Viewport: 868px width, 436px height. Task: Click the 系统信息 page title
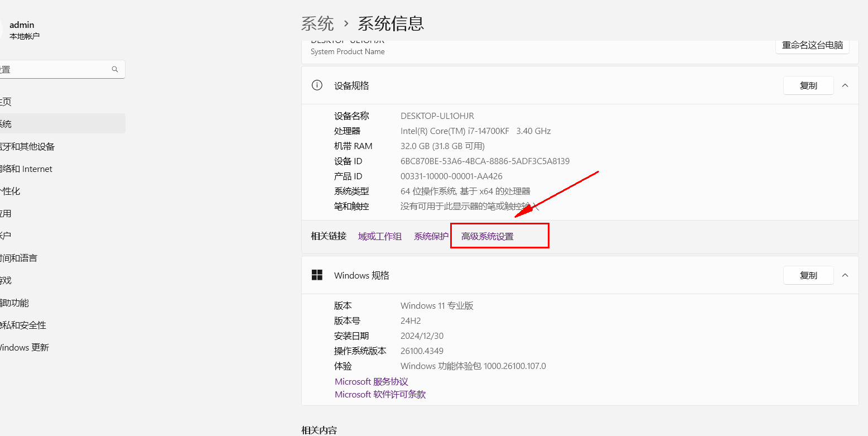click(x=390, y=23)
